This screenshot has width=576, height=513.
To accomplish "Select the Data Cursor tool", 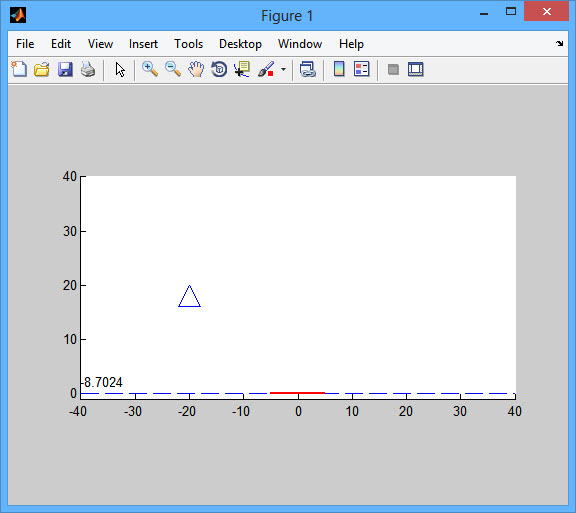I will click(242, 69).
